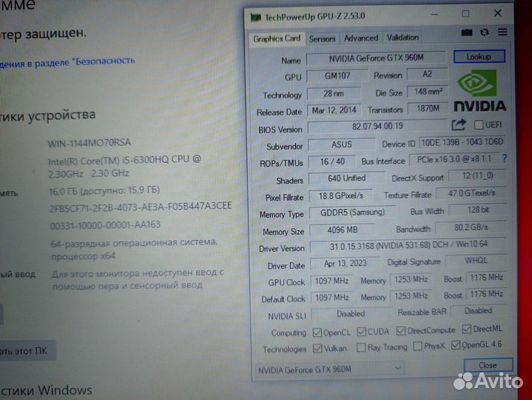Screen dimensions: 532x400
Task: Toggle the DirectML checkbox
Action: click(467, 329)
